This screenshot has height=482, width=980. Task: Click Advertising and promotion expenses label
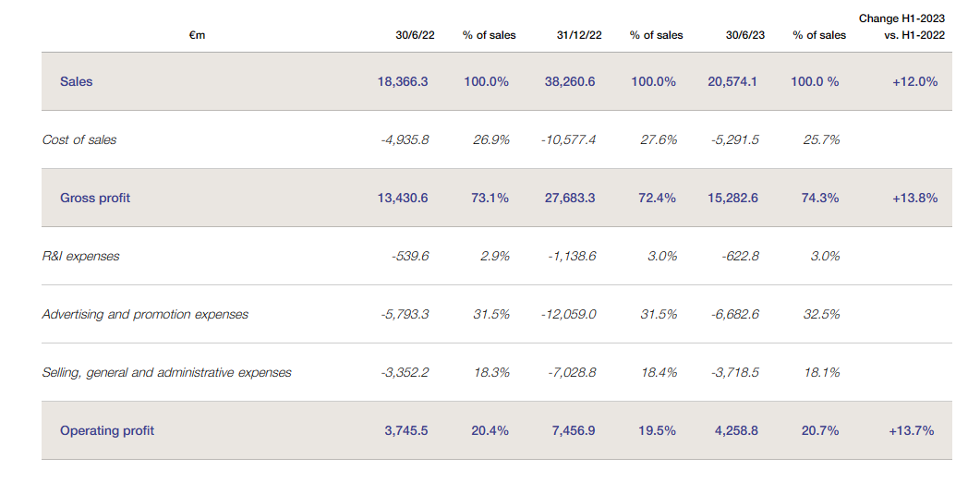coord(145,314)
